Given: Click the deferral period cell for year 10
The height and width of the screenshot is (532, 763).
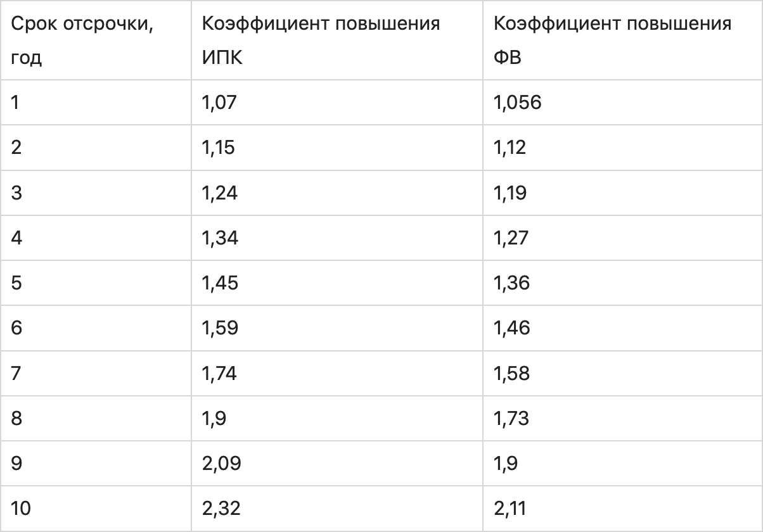Looking at the screenshot, I should [x=20, y=508].
